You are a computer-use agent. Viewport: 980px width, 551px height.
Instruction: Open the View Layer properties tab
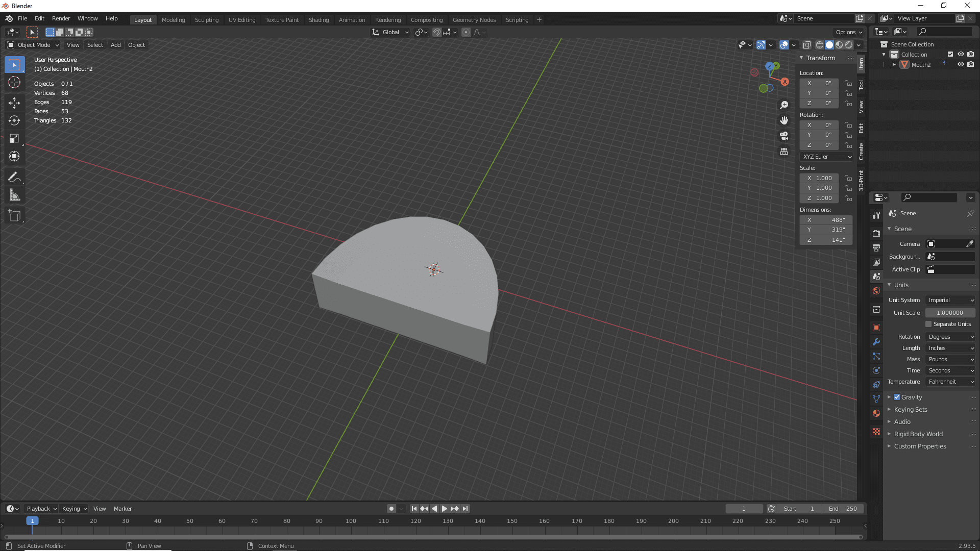(876, 262)
